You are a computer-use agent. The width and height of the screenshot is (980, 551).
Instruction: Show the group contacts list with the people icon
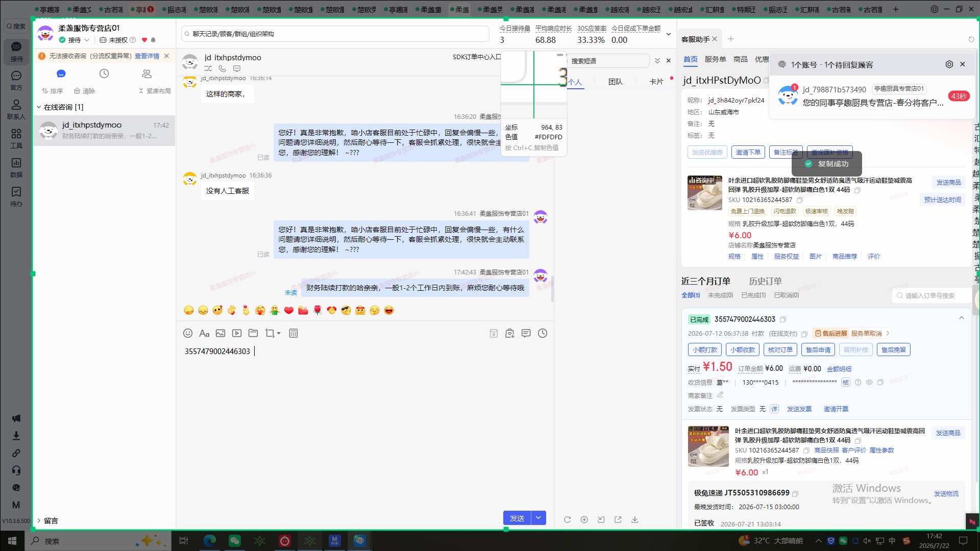[147, 74]
